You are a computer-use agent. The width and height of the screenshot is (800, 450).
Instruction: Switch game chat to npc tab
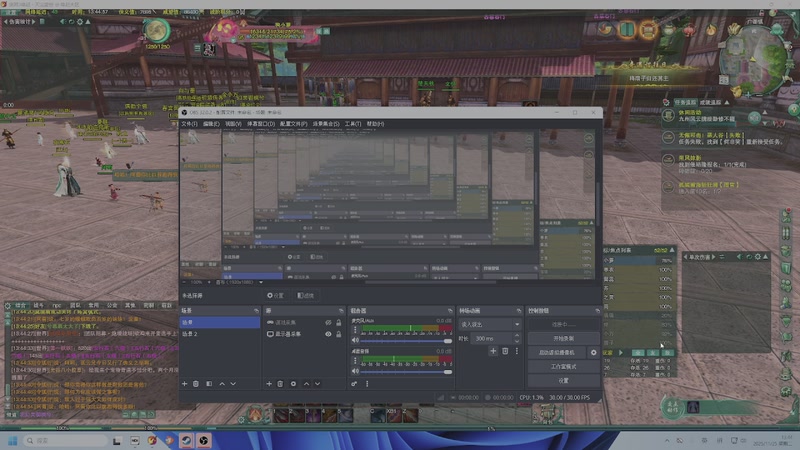click(57, 306)
